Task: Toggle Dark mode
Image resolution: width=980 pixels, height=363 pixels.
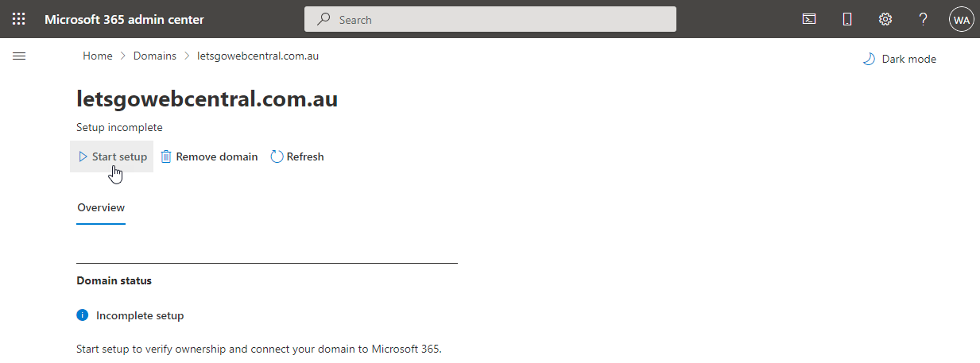Action: [900, 59]
